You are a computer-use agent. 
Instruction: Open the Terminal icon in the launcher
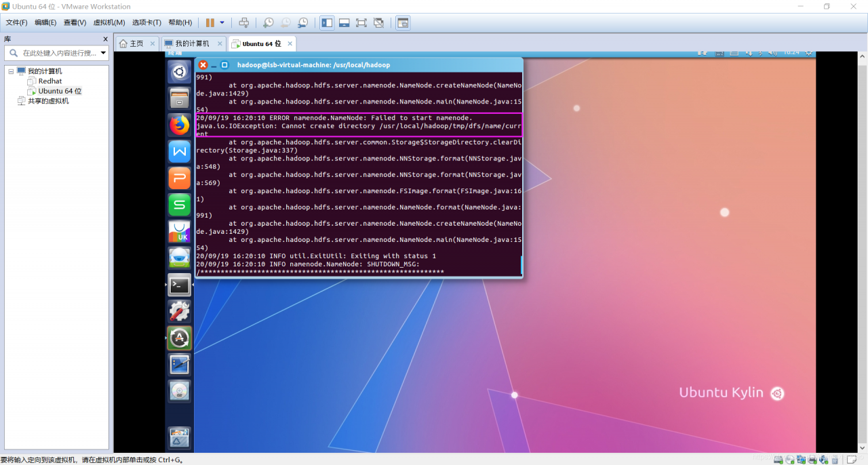tap(180, 285)
